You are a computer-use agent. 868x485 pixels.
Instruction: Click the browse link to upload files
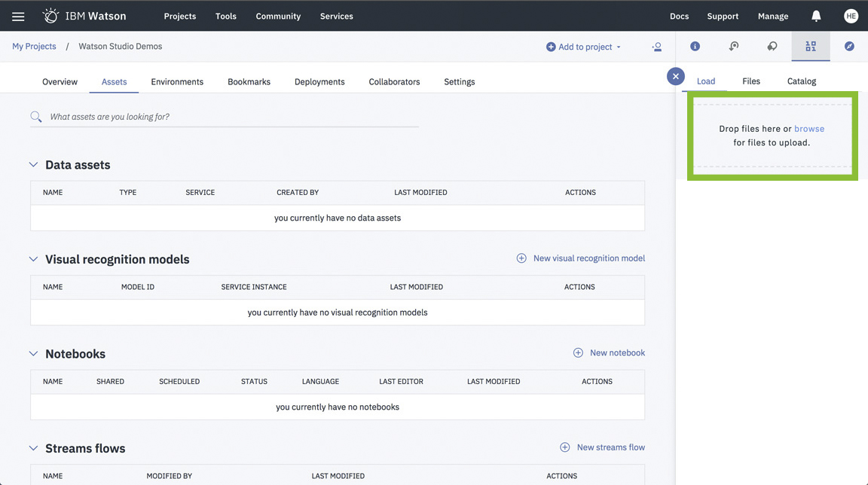[x=809, y=129]
